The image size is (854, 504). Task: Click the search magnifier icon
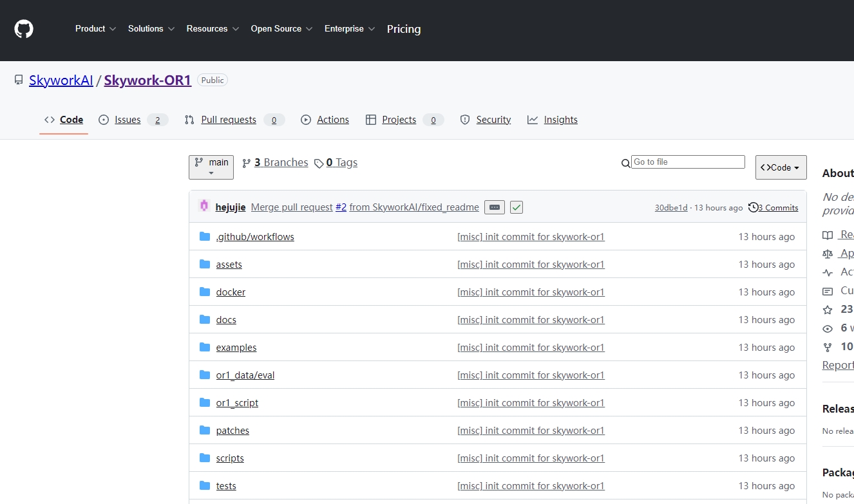click(626, 163)
